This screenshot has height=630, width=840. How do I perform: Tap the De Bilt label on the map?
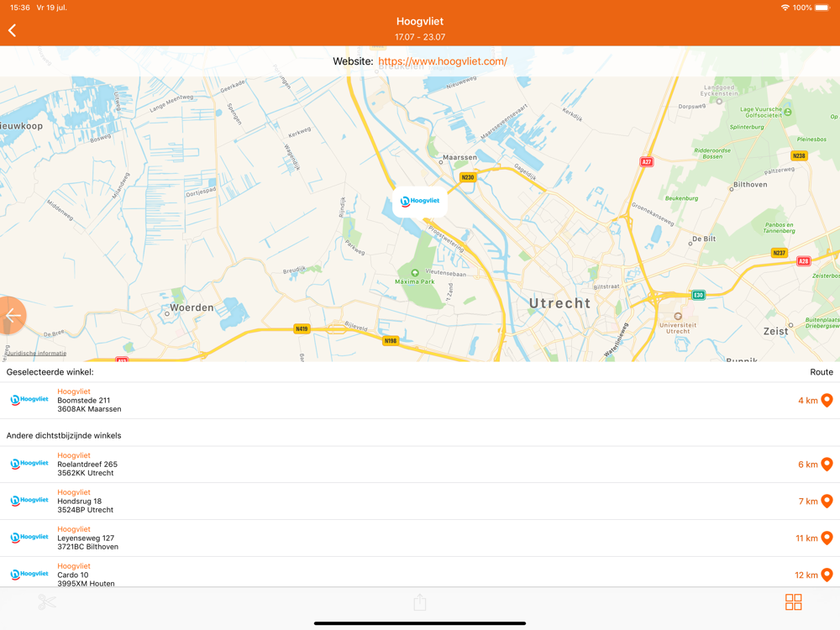coord(703,239)
